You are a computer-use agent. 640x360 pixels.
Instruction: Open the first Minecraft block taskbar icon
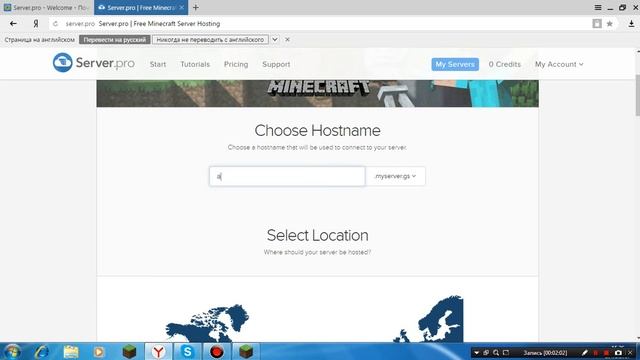click(x=129, y=352)
